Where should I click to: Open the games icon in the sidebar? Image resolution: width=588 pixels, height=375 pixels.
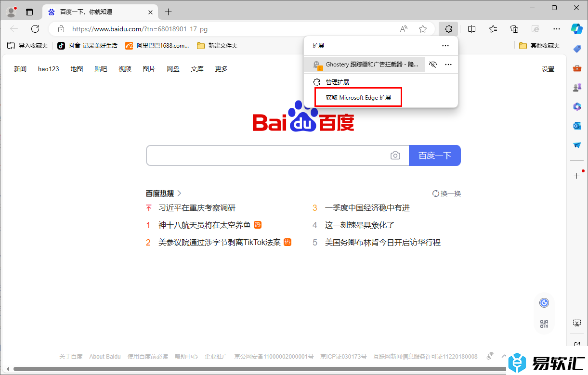point(577,87)
